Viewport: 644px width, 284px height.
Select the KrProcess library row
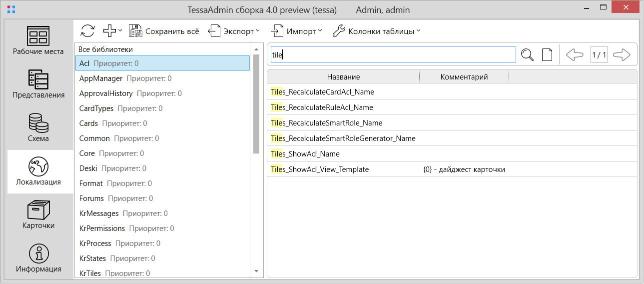pyautogui.click(x=162, y=243)
